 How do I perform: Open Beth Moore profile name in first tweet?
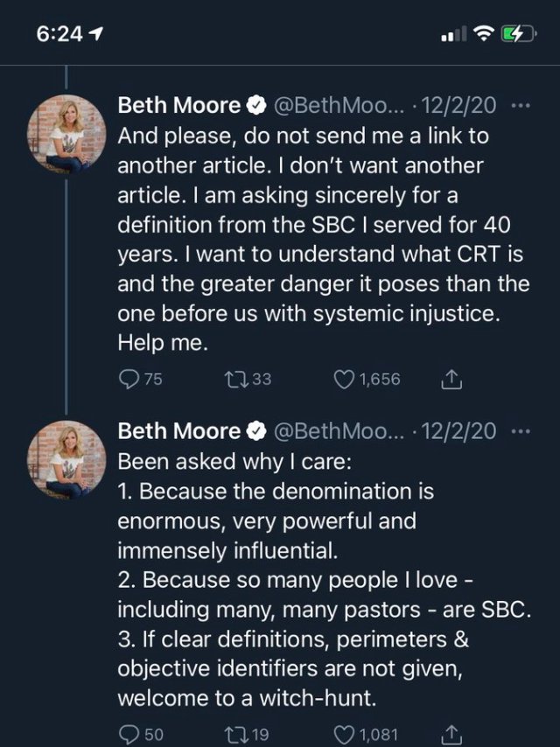tap(178, 107)
